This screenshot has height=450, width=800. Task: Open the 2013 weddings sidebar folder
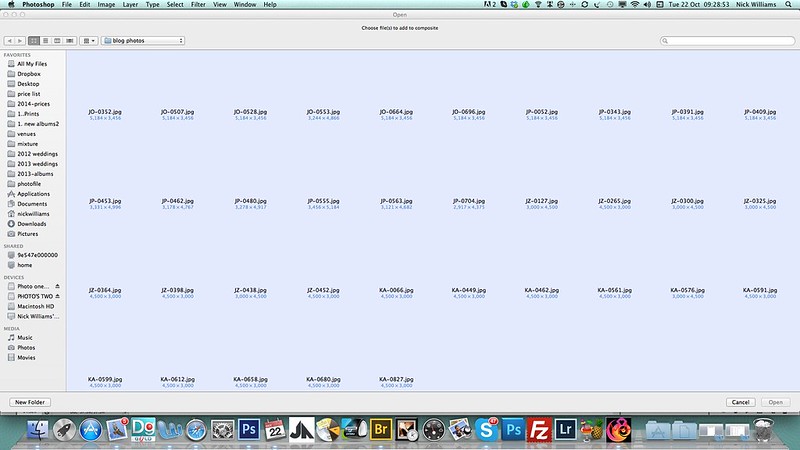pos(36,163)
